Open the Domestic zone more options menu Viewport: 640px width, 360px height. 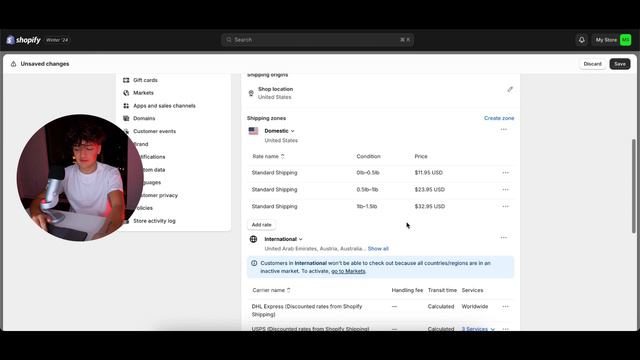[x=503, y=129]
